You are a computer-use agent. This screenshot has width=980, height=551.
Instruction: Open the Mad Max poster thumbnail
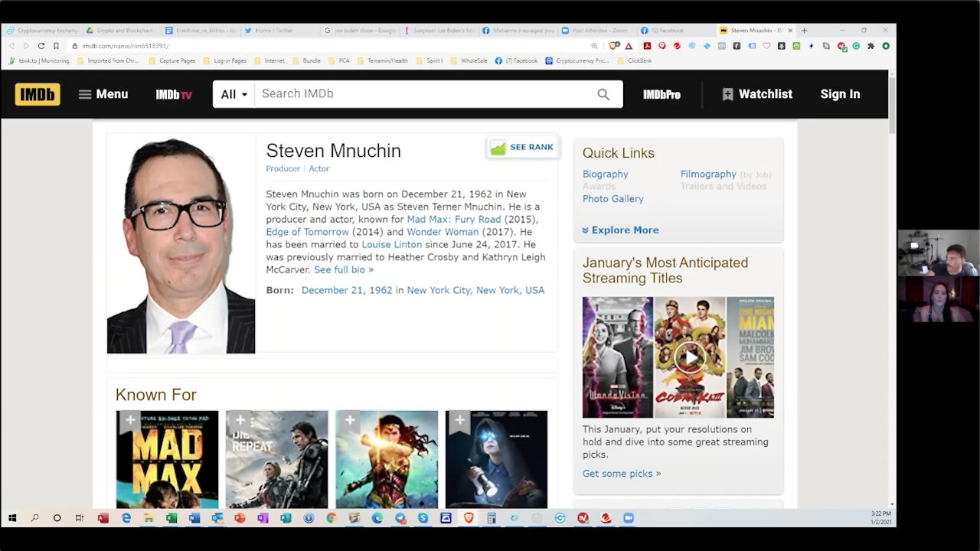pyautogui.click(x=167, y=459)
